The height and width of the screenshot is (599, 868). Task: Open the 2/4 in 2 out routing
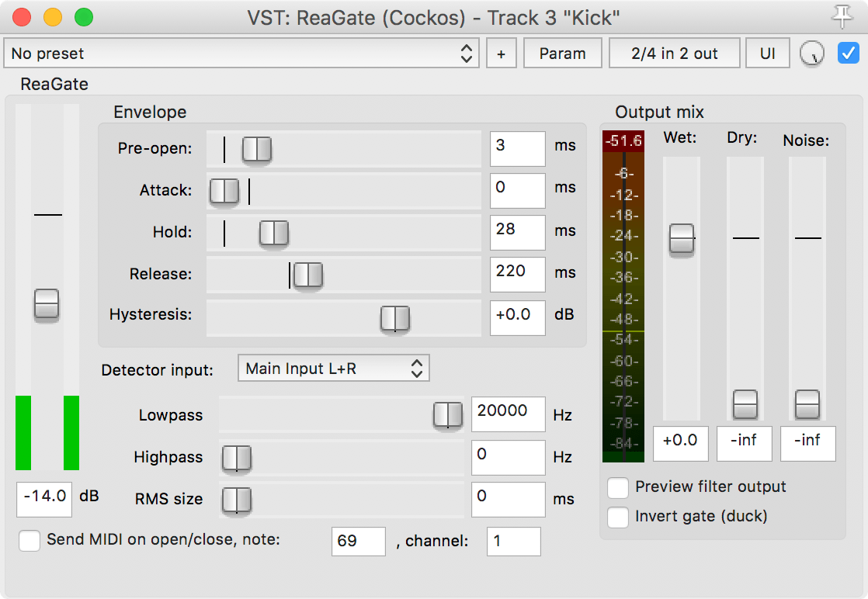[x=674, y=54]
